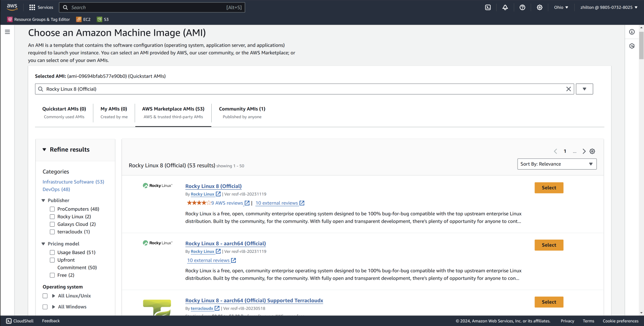Screen dimensions: 644x326
Task: Open the settings gear in top bar
Action: pyautogui.click(x=540, y=7)
